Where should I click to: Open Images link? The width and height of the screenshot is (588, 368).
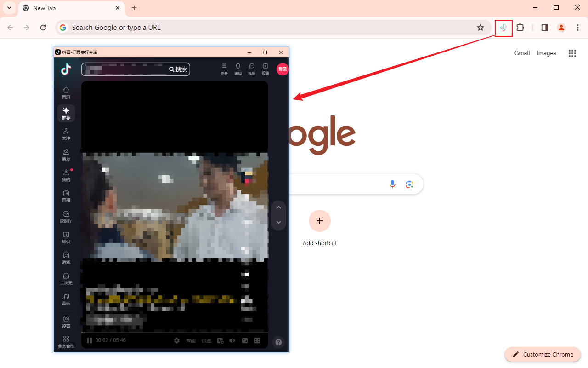click(x=546, y=53)
